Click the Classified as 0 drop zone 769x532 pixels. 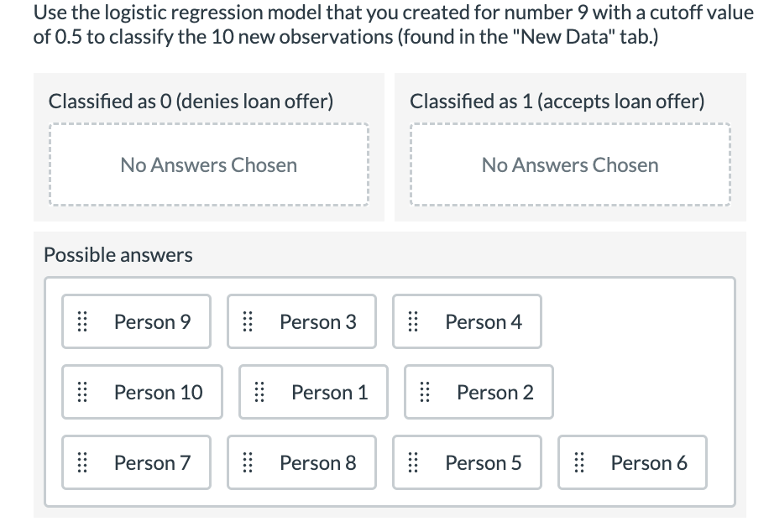pos(208,164)
